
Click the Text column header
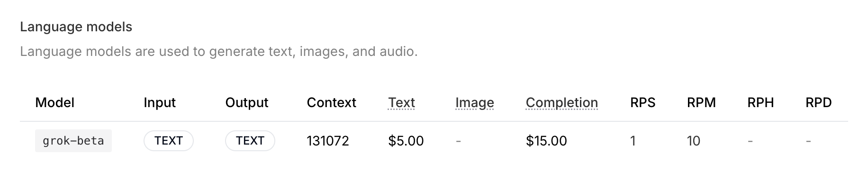pos(401,102)
